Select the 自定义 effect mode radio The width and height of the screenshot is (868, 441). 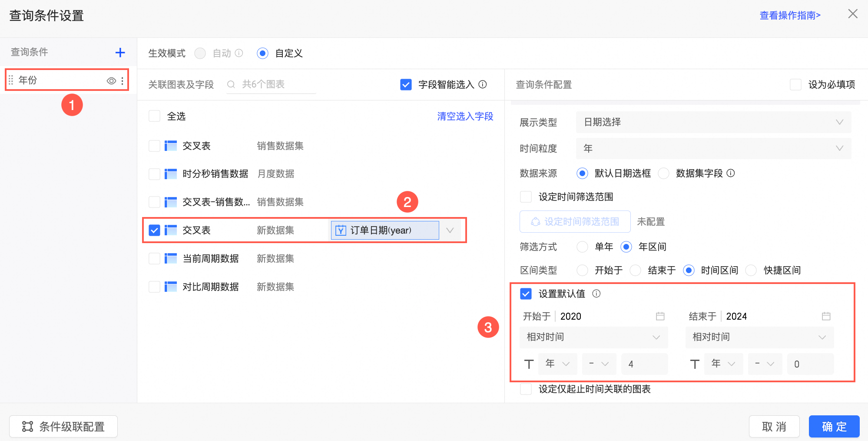(x=262, y=53)
